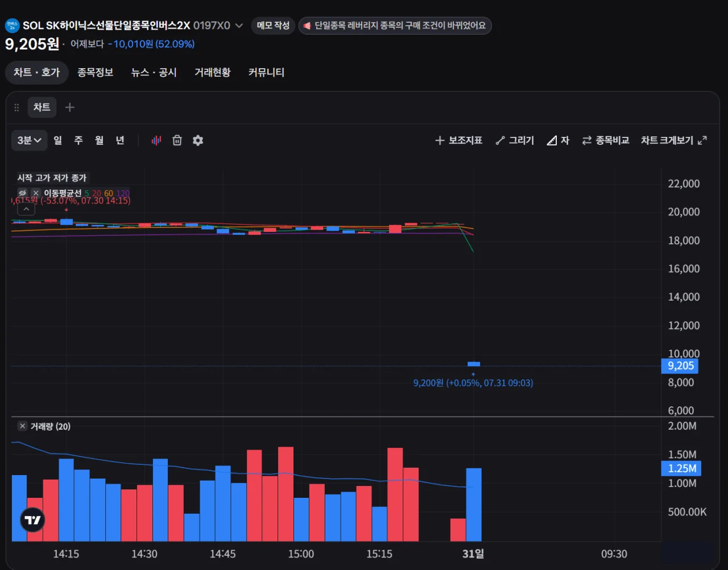Click the 이동평균선 indicator name
728x570 pixels.
(63, 193)
